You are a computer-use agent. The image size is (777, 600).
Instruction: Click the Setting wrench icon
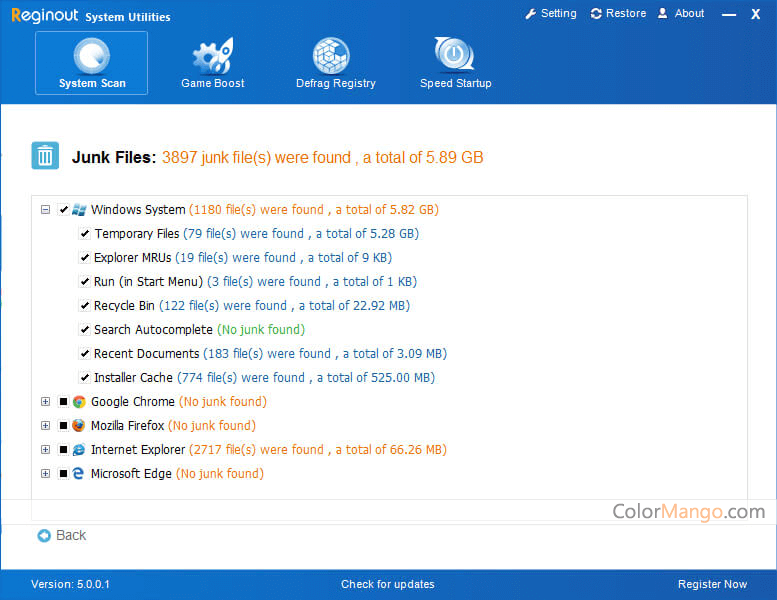tap(531, 14)
